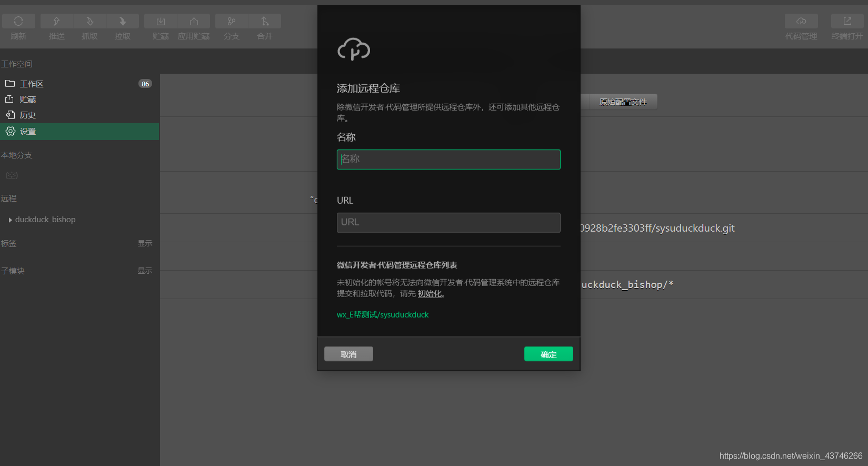Screen dimensions: 868x466
Task: Click the 合并 merge toolbar icon
Action: coord(265,21)
